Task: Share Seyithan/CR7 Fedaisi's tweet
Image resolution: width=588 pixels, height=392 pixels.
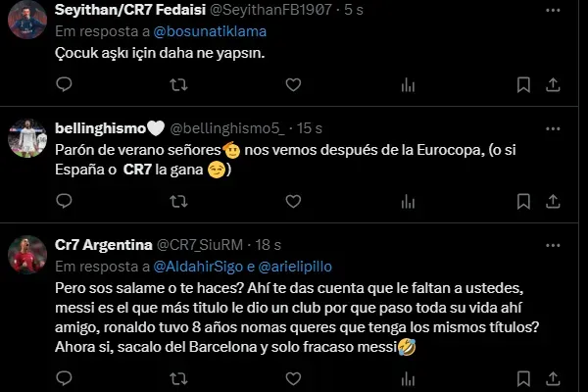Action: click(x=553, y=85)
